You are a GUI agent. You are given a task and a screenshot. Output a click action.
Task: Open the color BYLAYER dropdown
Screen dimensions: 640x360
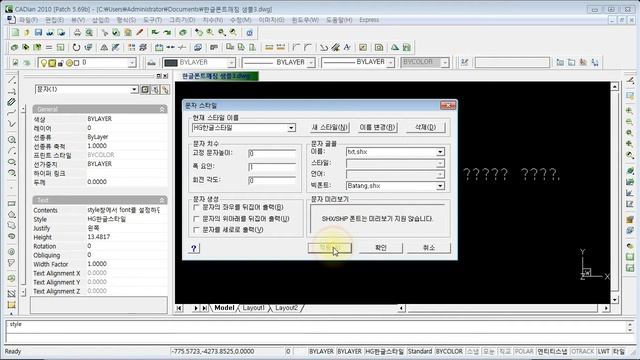[231, 62]
